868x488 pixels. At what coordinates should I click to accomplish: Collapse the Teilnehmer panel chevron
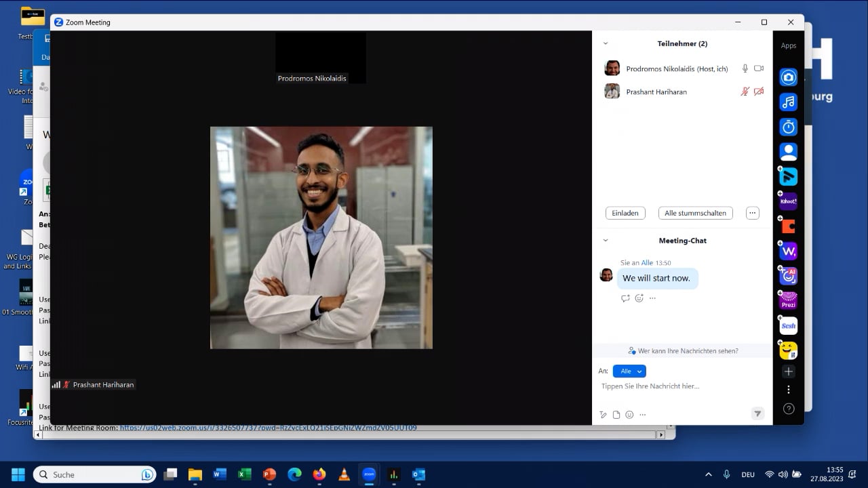coord(606,43)
